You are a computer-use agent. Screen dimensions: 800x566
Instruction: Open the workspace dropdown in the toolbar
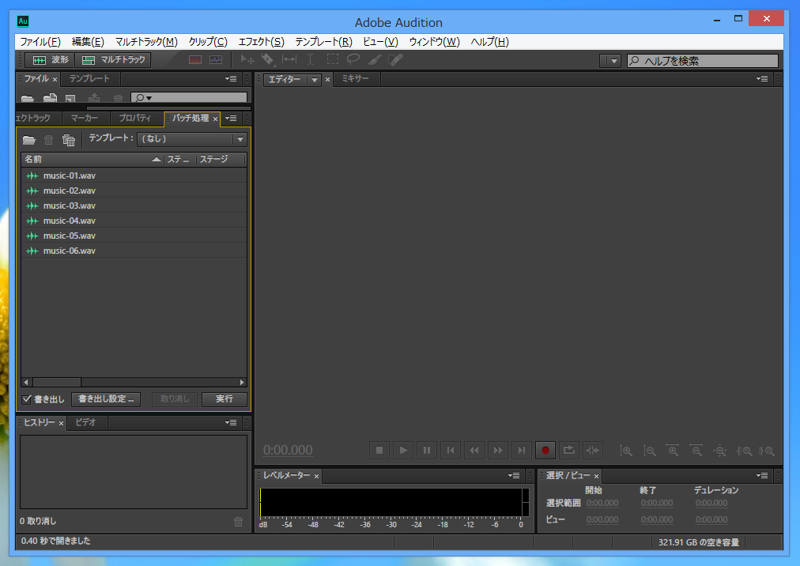point(610,61)
